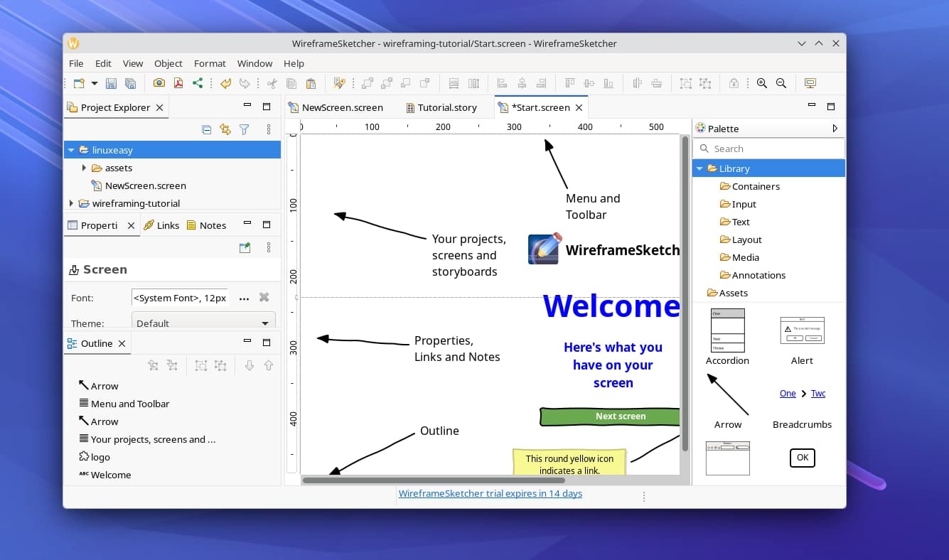Enter presentation mode from the toolbar
The image size is (949, 560).
tap(810, 83)
